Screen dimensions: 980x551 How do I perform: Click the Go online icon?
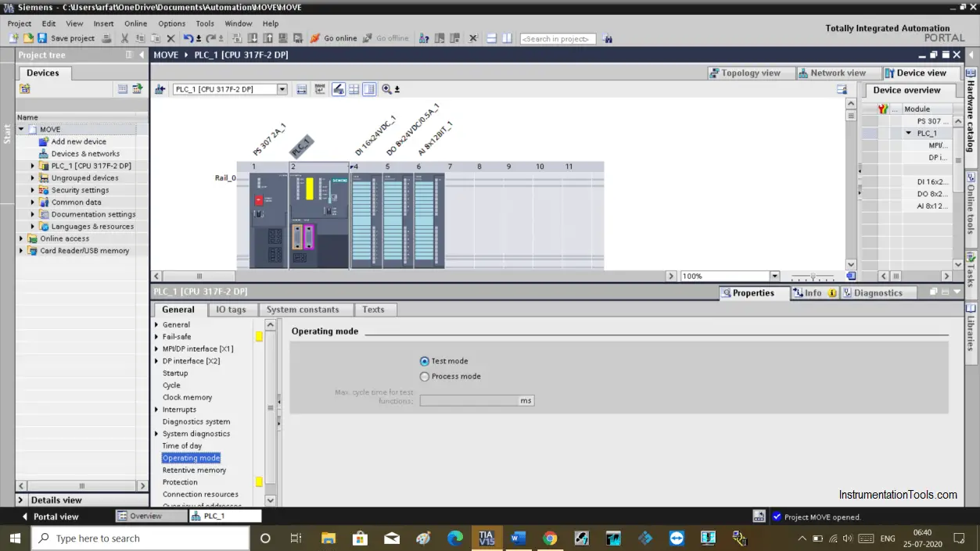coord(315,38)
